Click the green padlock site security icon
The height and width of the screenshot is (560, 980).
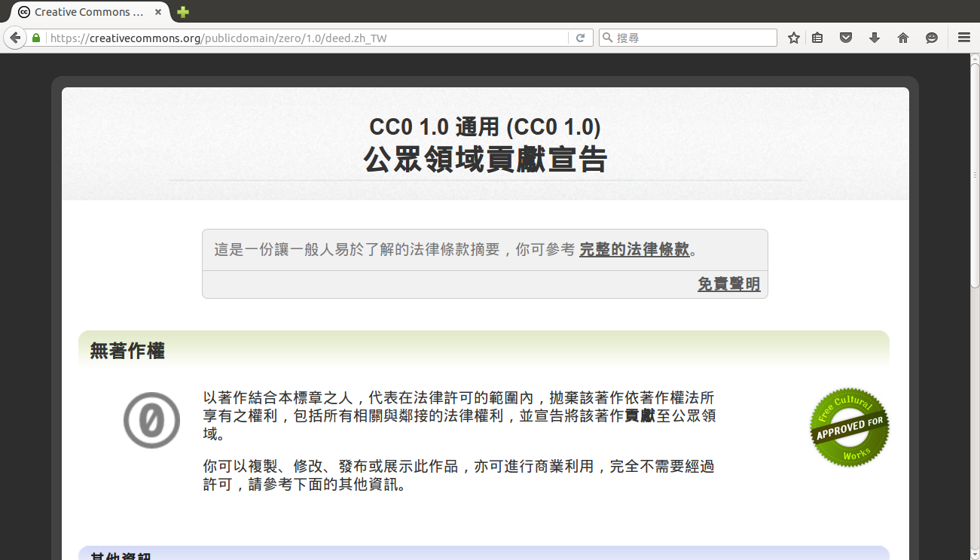[36, 38]
